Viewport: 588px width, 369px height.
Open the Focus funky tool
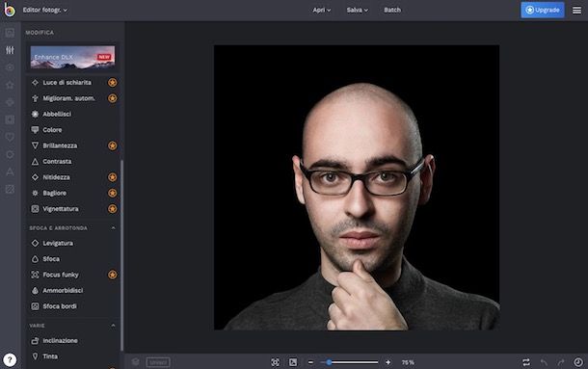tap(73, 275)
